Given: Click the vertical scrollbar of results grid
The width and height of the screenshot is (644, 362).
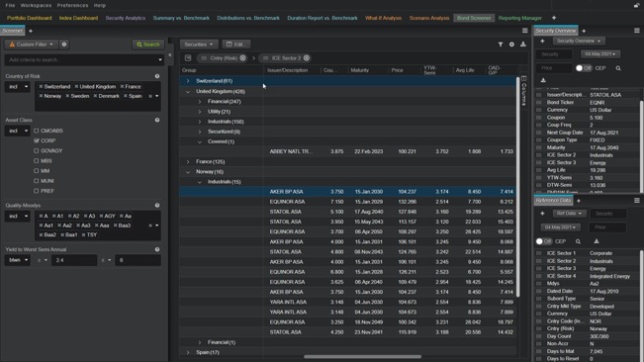Looking at the screenshot, I should click(518, 187).
